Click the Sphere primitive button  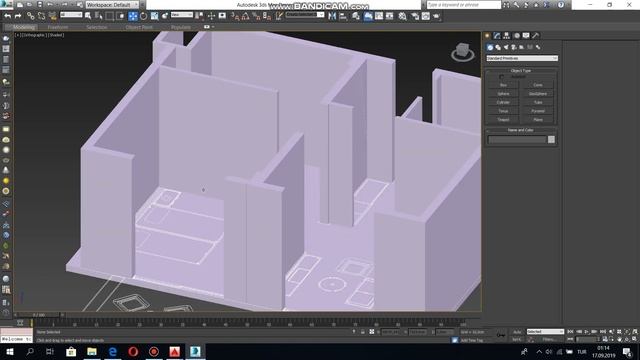[x=503, y=93]
